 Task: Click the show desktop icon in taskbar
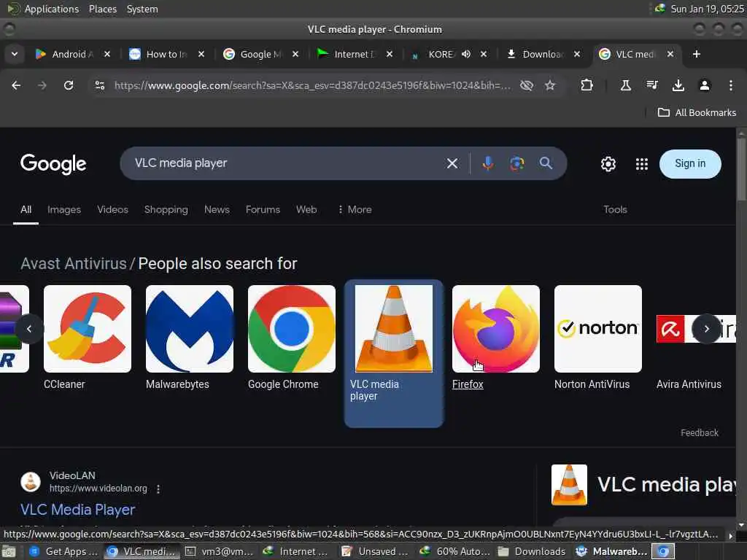point(9,552)
